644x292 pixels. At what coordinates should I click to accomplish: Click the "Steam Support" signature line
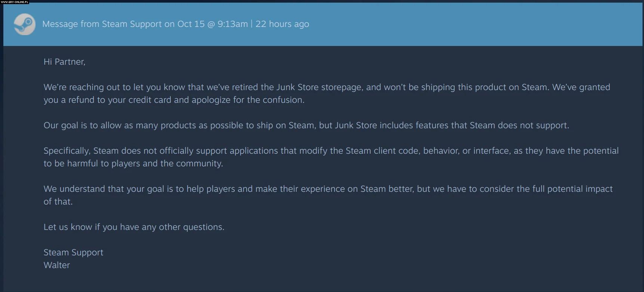click(x=73, y=252)
